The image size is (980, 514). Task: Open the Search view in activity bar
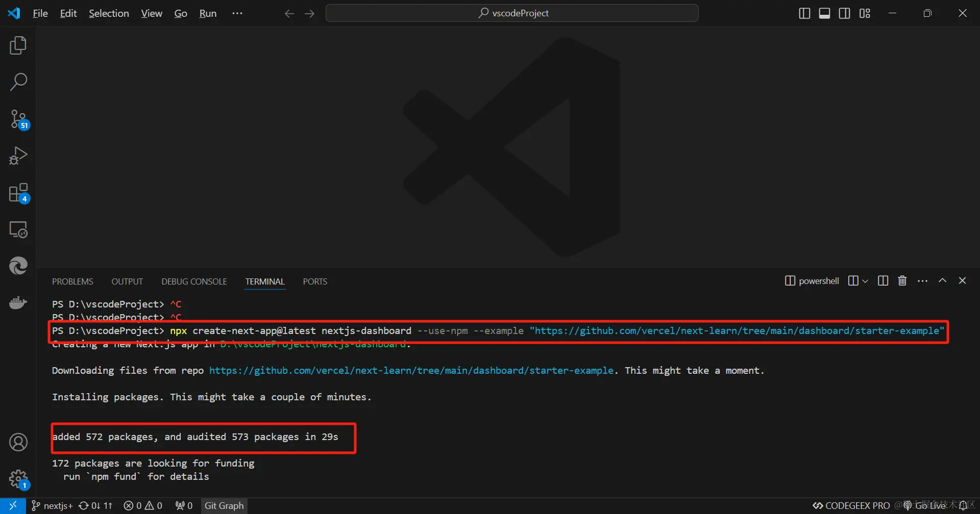[x=18, y=82]
